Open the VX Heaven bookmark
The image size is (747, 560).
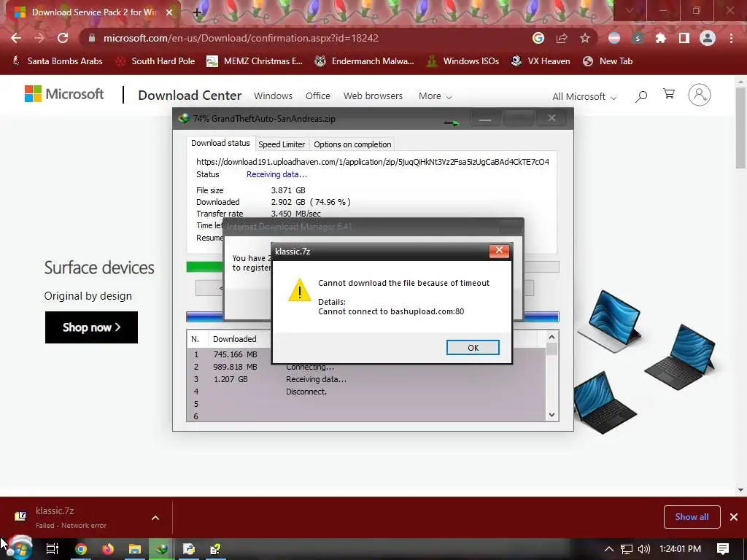541,61
